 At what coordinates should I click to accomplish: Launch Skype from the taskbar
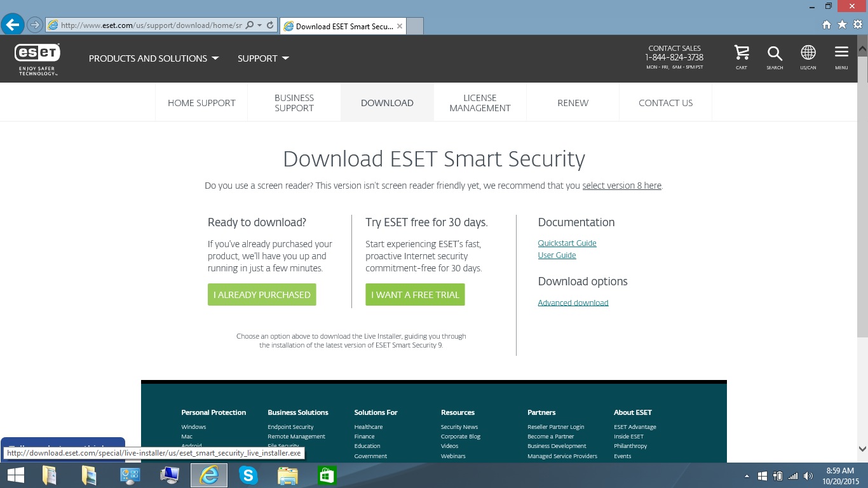pyautogui.click(x=248, y=475)
